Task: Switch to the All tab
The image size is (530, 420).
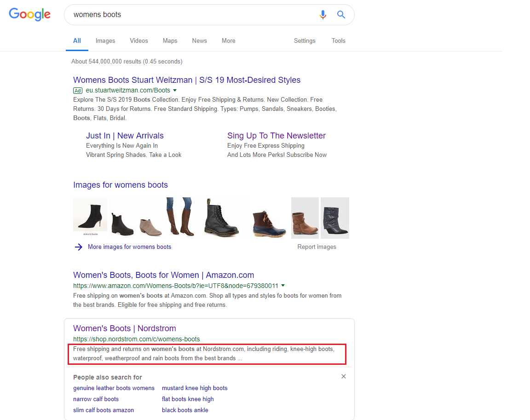Action: (77, 40)
